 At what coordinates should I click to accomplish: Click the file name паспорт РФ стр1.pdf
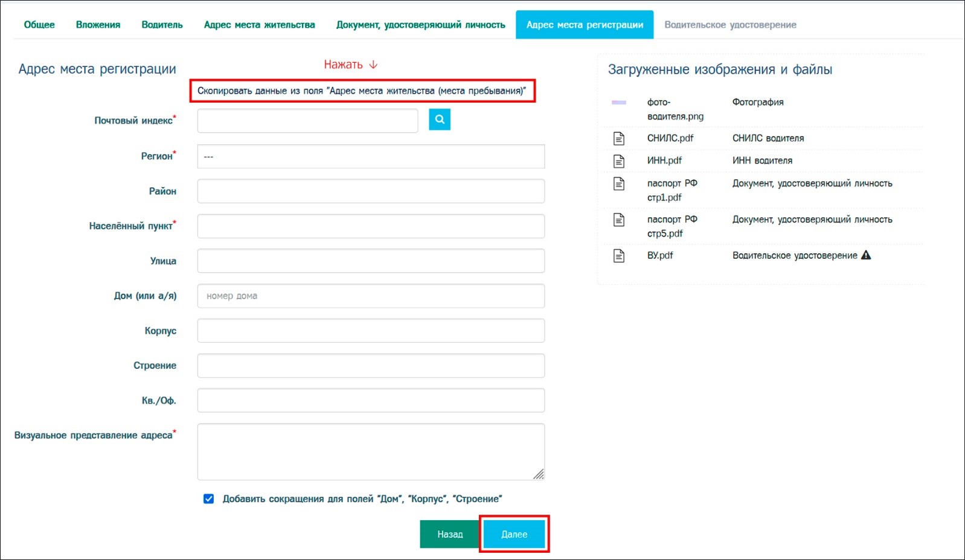click(672, 190)
